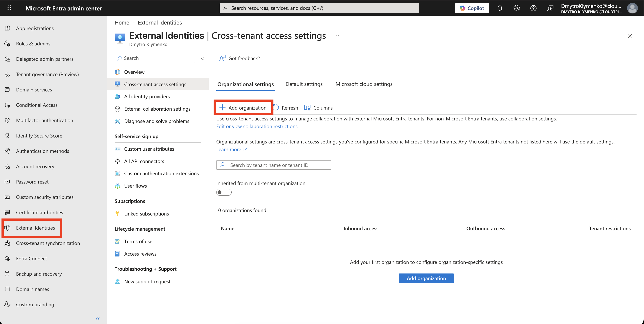Open Backup and recovery

(x=39, y=274)
